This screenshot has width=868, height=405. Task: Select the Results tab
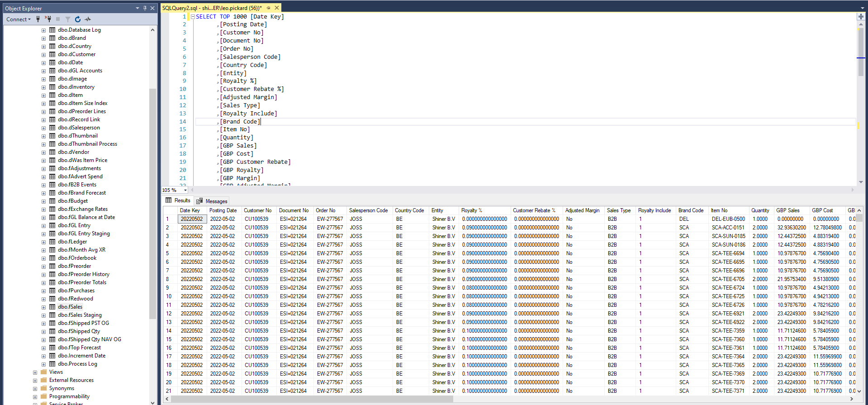178,200
